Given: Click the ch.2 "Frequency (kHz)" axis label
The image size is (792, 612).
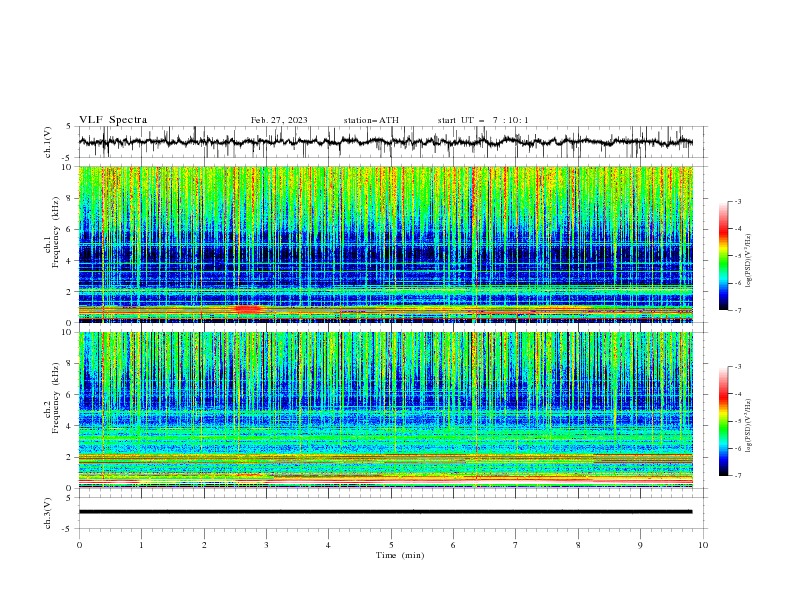Looking at the screenshot, I should (x=56, y=398).
